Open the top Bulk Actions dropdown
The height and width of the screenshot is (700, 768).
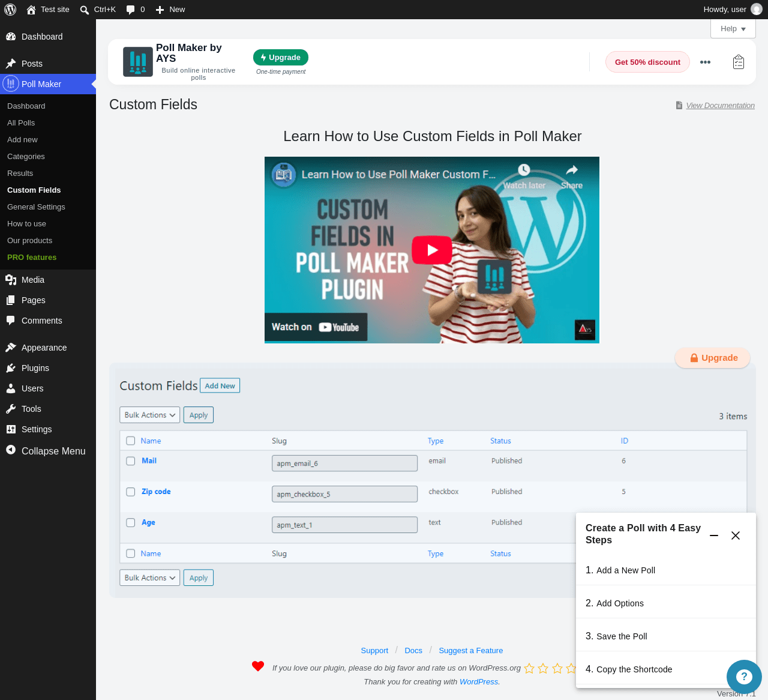(149, 415)
